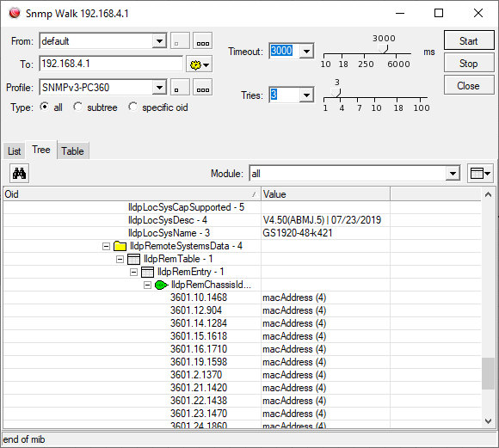This screenshot has height=448, width=499.
Task: Click the small square button beside Profile dropdown
Action: pyautogui.click(x=180, y=87)
